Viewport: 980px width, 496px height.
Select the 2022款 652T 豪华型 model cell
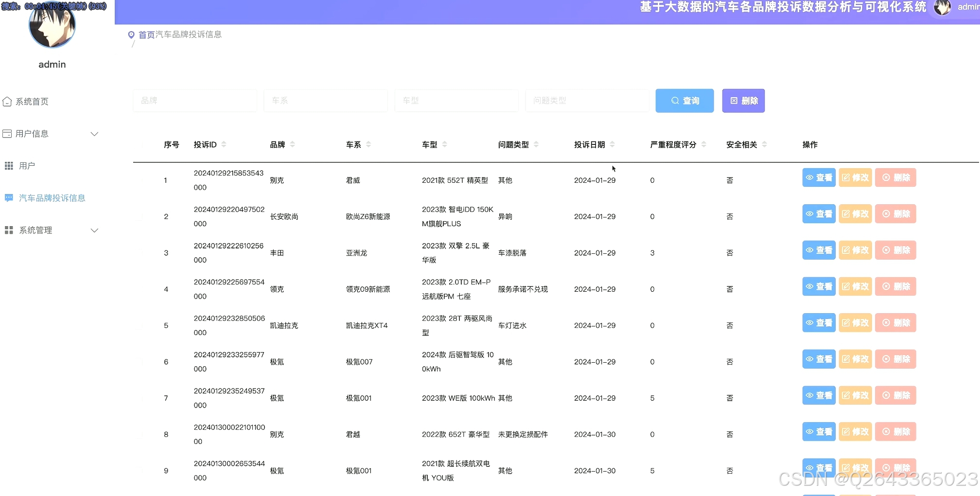pos(455,434)
